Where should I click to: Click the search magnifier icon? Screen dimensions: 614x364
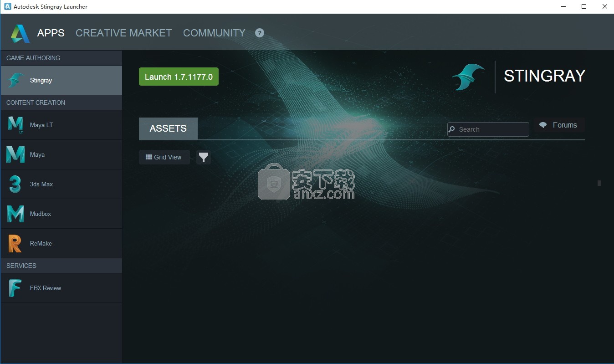[452, 129]
